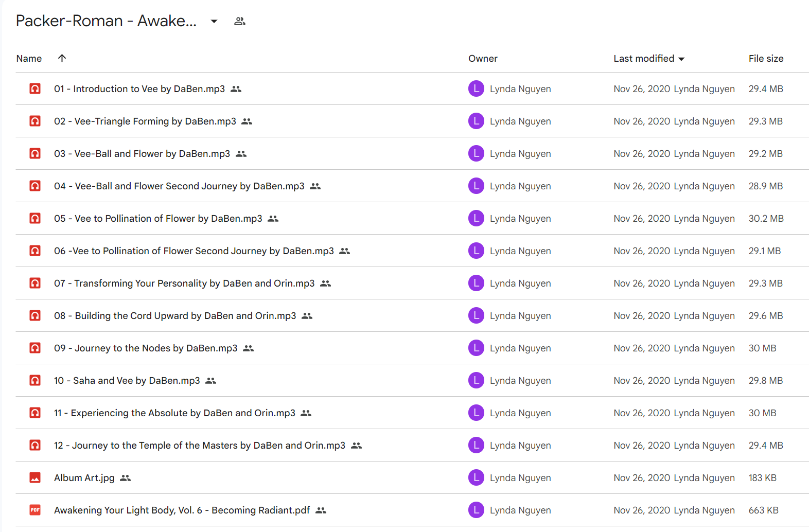
Task: Click the Packer-Roman - Awake... folder title
Action: pos(106,21)
